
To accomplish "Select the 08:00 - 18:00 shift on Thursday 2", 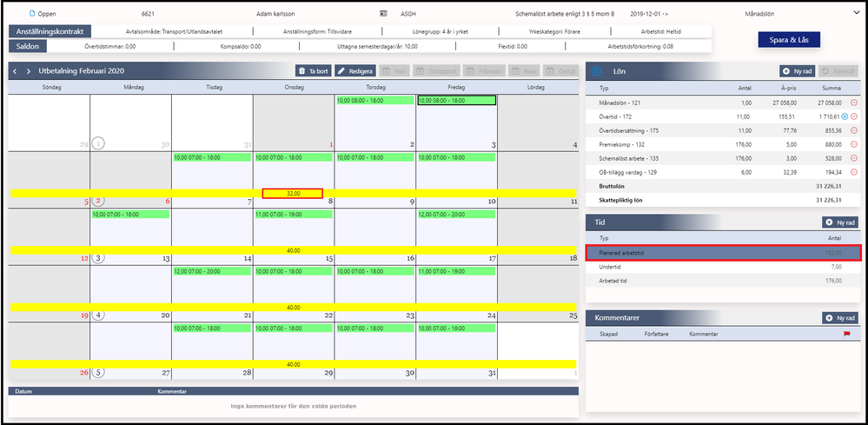I will point(375,101).
